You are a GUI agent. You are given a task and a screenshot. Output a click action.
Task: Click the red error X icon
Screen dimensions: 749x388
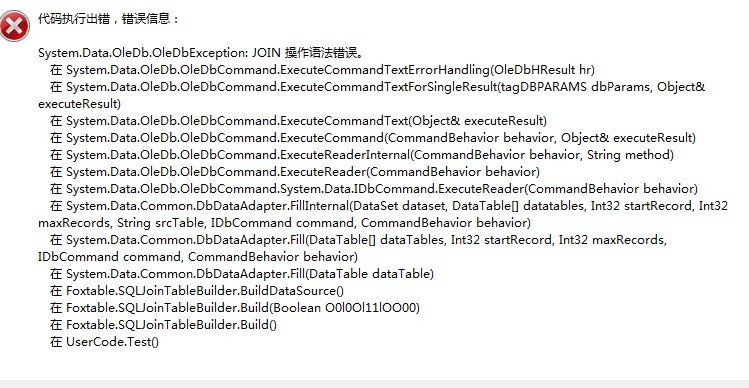point(15,26)
